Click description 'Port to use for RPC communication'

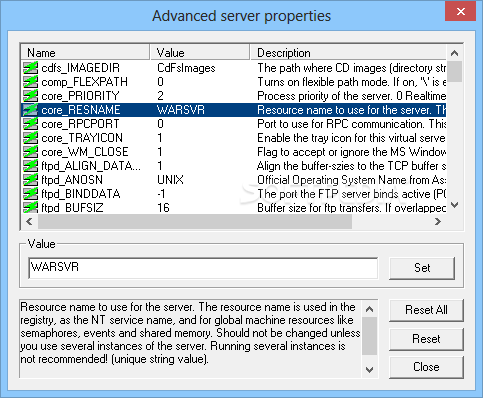[x=351, y=124]
